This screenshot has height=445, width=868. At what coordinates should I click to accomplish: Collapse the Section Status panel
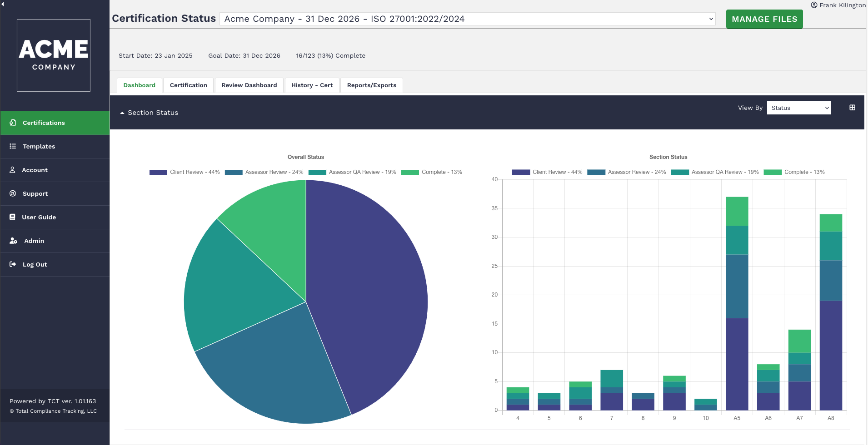pos(149,113)
